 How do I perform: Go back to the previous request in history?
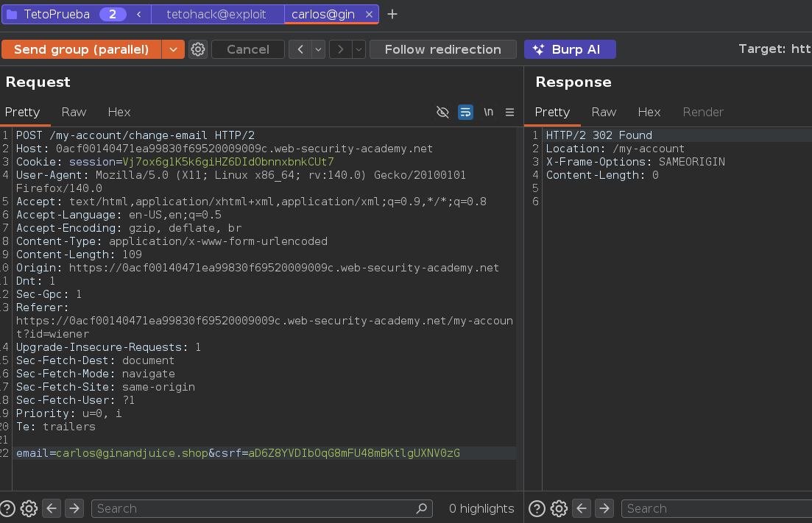[300, 50]
